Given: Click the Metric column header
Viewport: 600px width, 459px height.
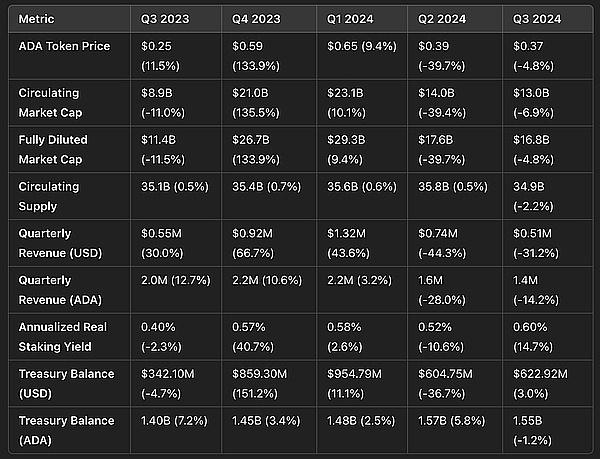Looking at the screenshot, I should click(36, 19).
